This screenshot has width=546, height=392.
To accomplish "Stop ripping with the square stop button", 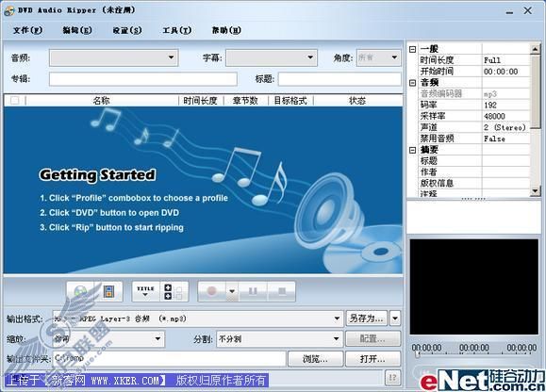I will 281,291.
